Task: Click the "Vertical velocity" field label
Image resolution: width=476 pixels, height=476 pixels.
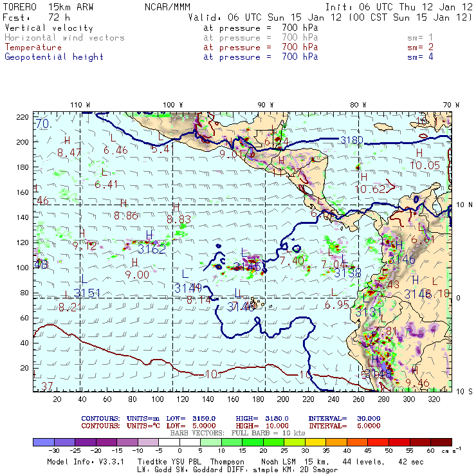Action: (49, 28)
